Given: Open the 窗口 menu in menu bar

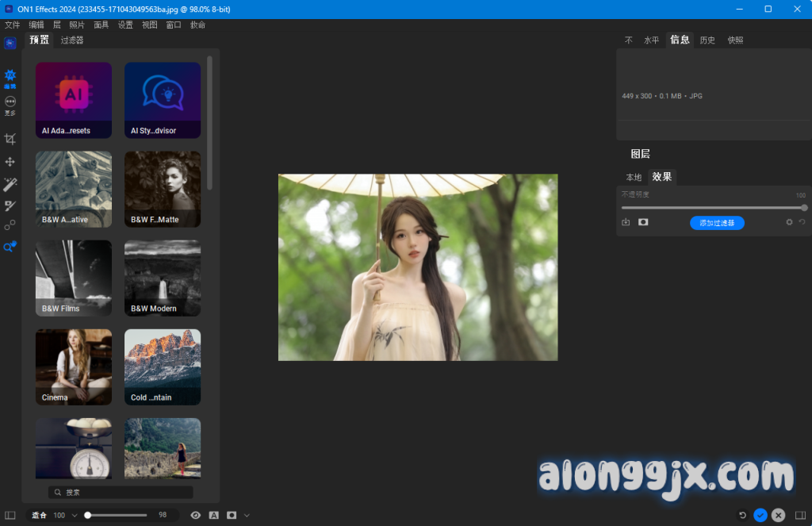Looking at the screenshot, I should click(x=173, y=25).
